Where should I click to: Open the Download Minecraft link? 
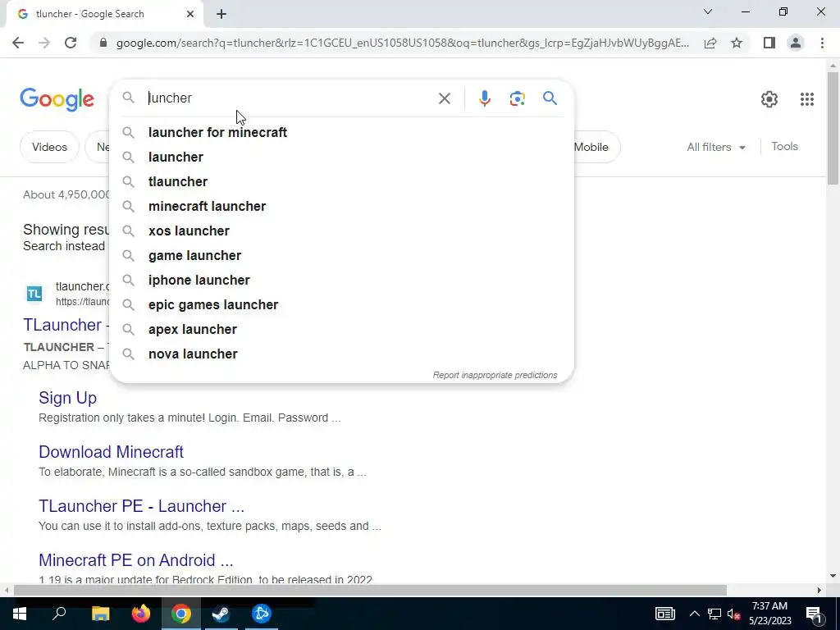[x=111, y=452]
